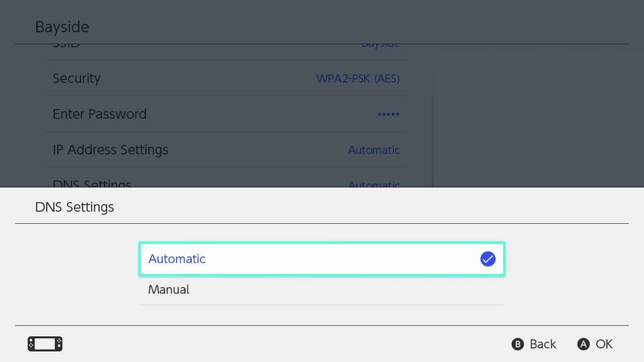Click the hidden password dots field
The height and width of the screenshot is (362, 644).
click(388, 114)
